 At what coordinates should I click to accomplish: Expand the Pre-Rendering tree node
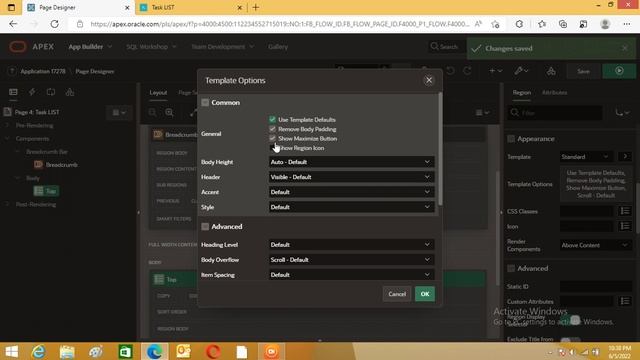(x=7, y=126)
